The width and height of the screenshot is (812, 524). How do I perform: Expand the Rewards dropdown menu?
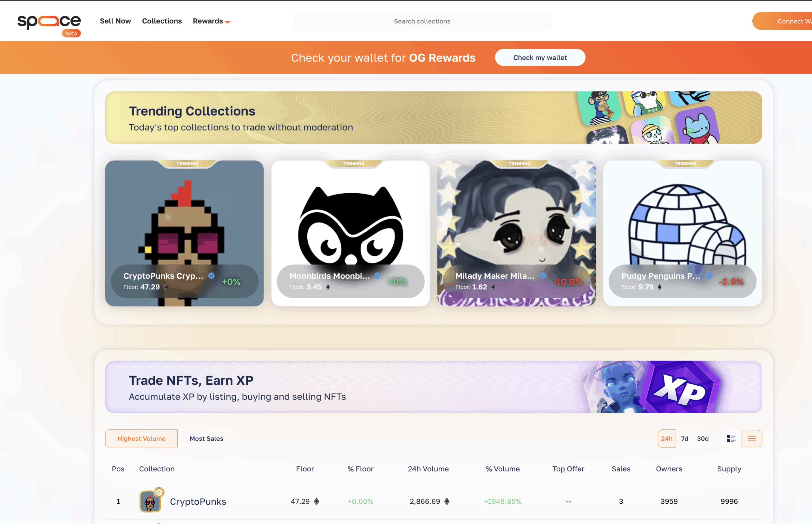coord(212,21)
